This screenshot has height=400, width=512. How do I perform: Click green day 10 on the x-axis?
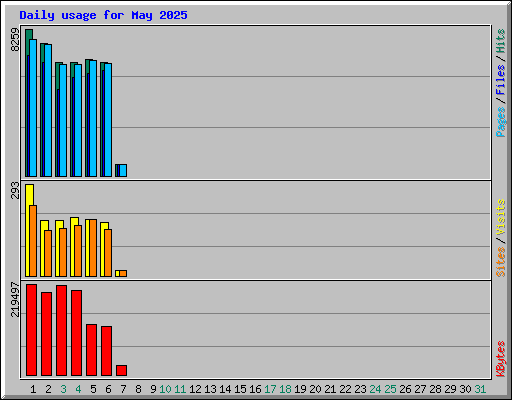click(165, 389)
